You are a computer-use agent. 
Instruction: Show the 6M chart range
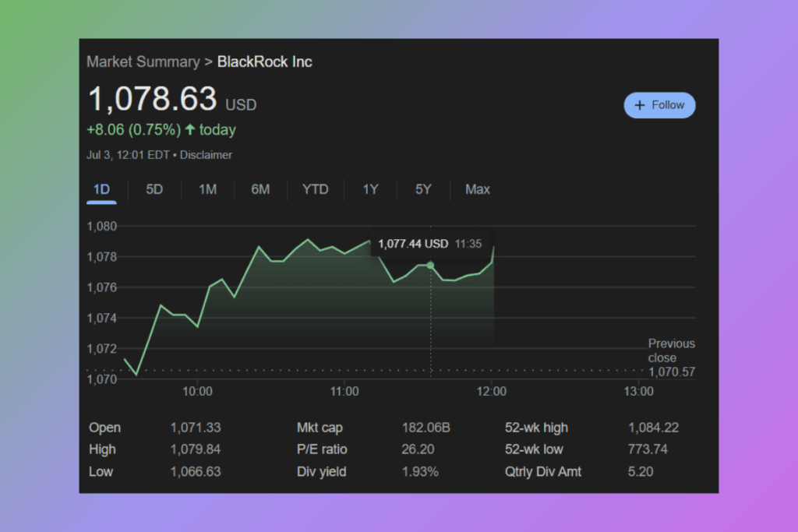[x=260, y=189]
